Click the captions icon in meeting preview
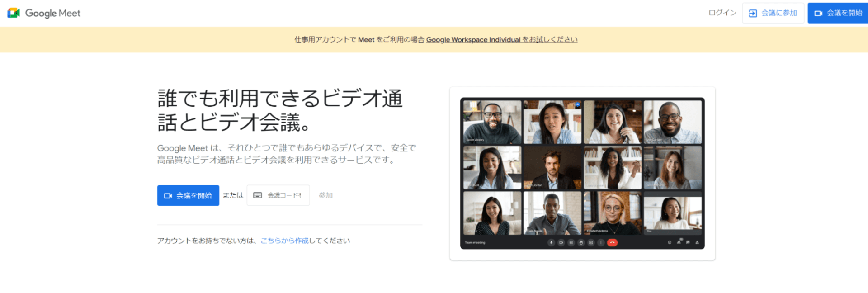 [571, 243]
